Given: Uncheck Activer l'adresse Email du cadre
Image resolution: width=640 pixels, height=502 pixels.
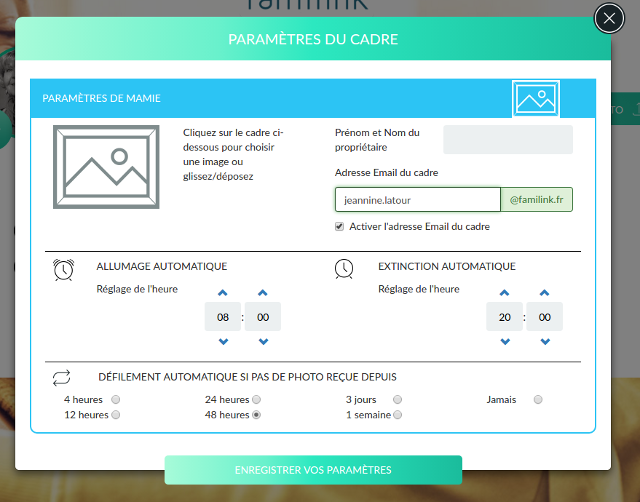Looking at the screenshot, I should pos(339,227).
